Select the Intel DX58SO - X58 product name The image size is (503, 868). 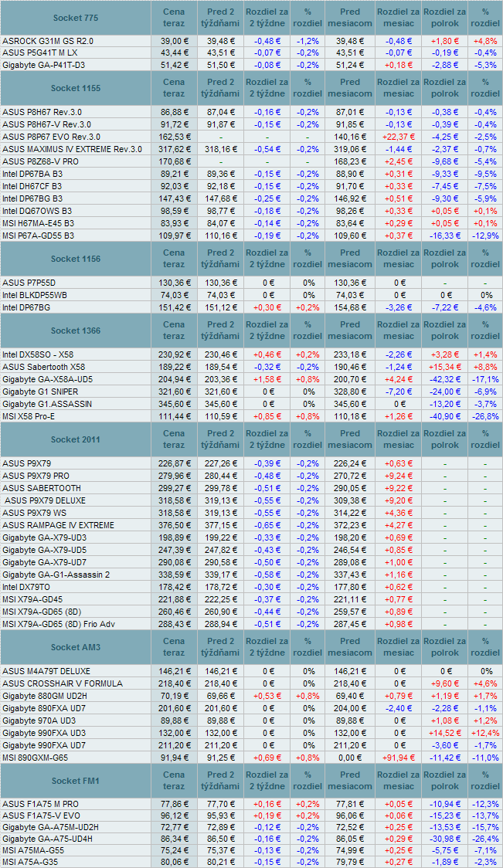[37, 354]
